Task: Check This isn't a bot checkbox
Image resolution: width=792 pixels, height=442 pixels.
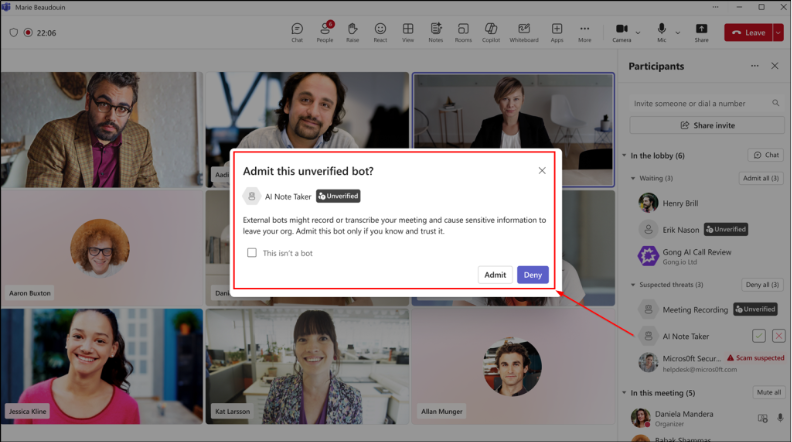Action: [x=252, y=253]
